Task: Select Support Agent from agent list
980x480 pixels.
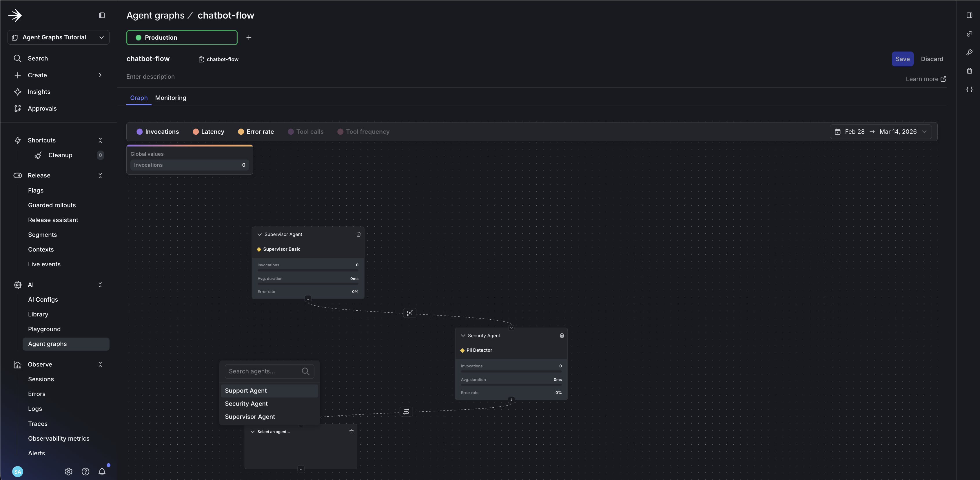Action: click(x=245, y=391)
